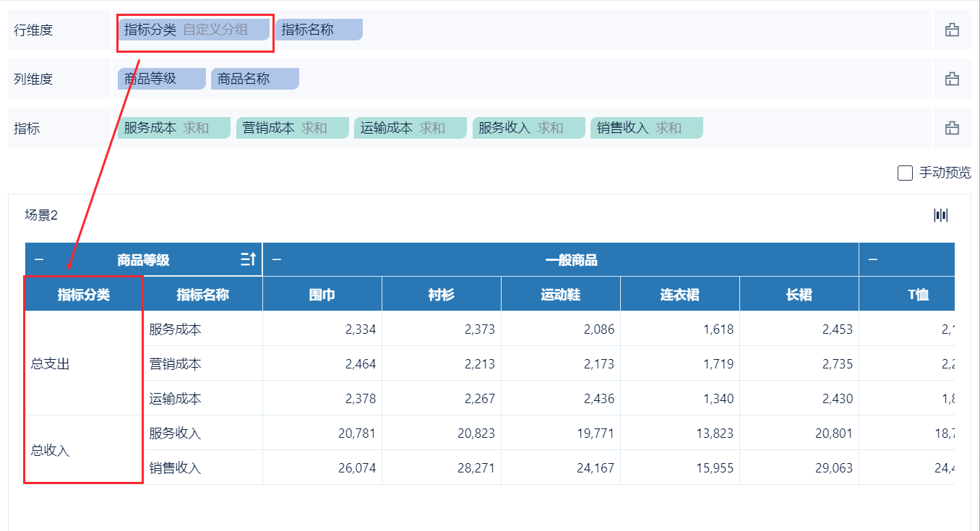Select the 商品名称 column dimension pill
980x531 pixels.
tap(254, 79)
